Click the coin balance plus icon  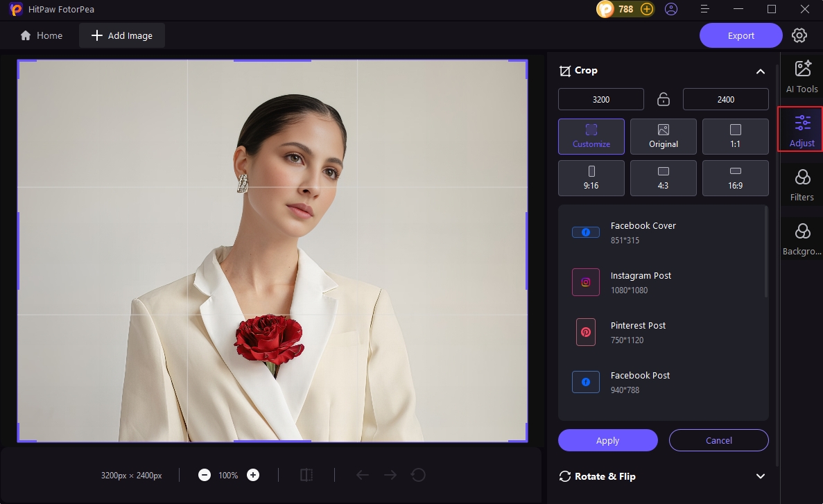[x=647, y=9]
